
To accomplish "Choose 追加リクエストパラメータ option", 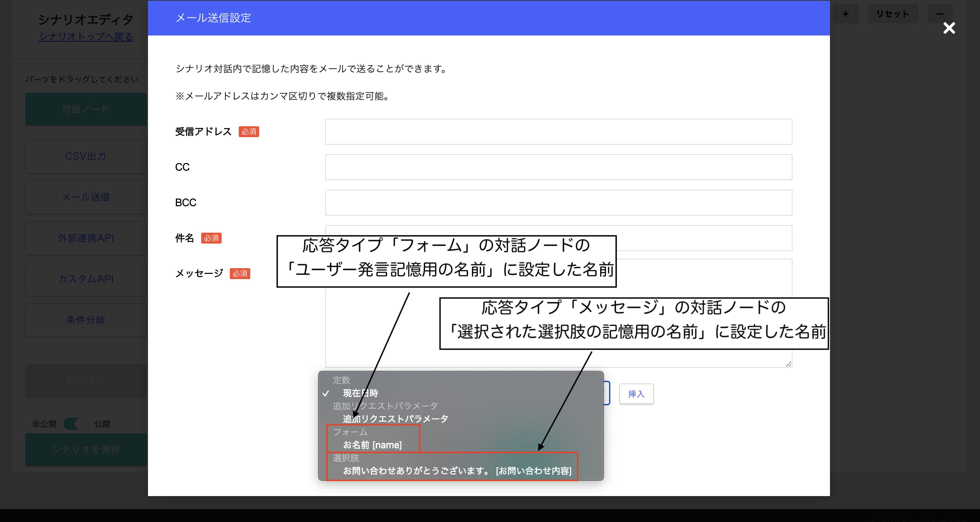I will click(x=461, y=419).
